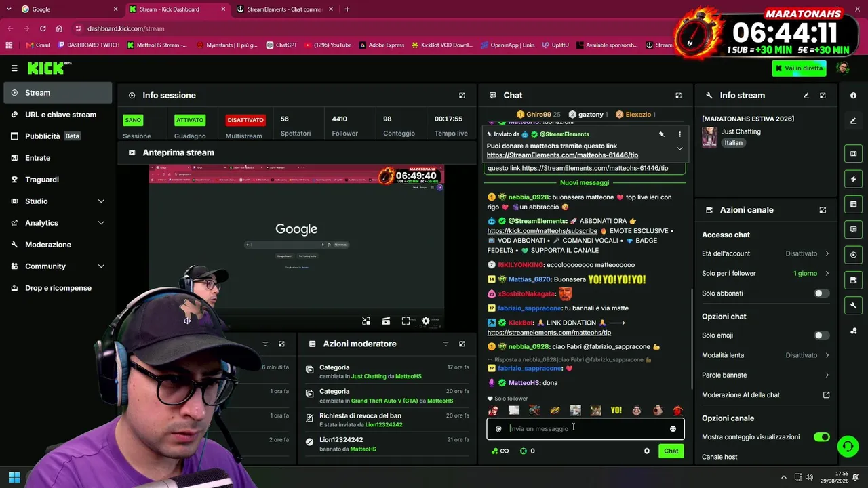Image resolution: width=868 pixels, height=488 pixels.
Task: Click the play circle sidebar icon
Action: point(853,255)
